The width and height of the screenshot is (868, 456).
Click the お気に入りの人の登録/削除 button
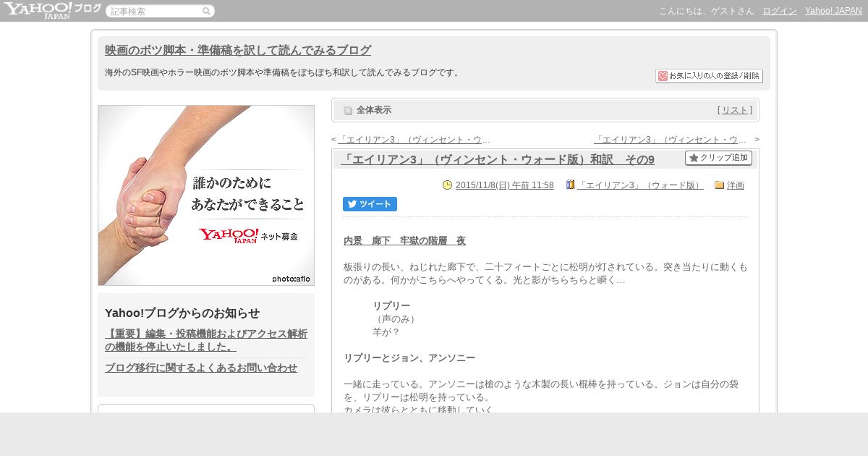(709, 76)
